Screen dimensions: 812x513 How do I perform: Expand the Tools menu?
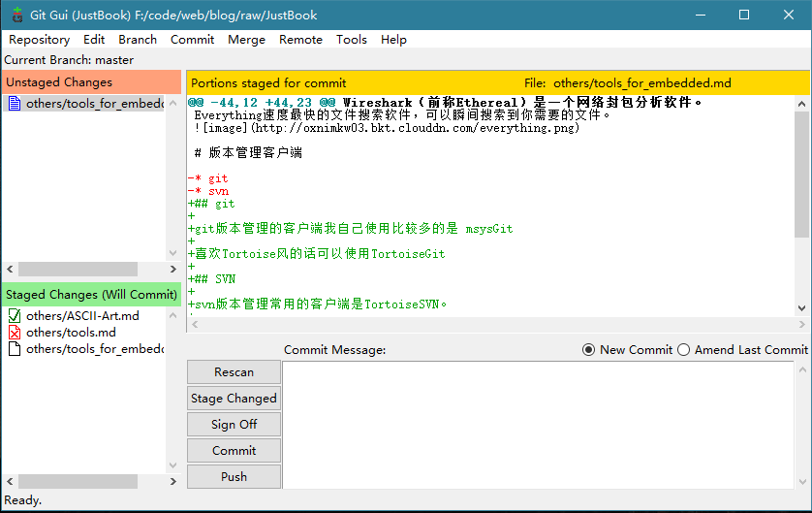pos(351,40)
